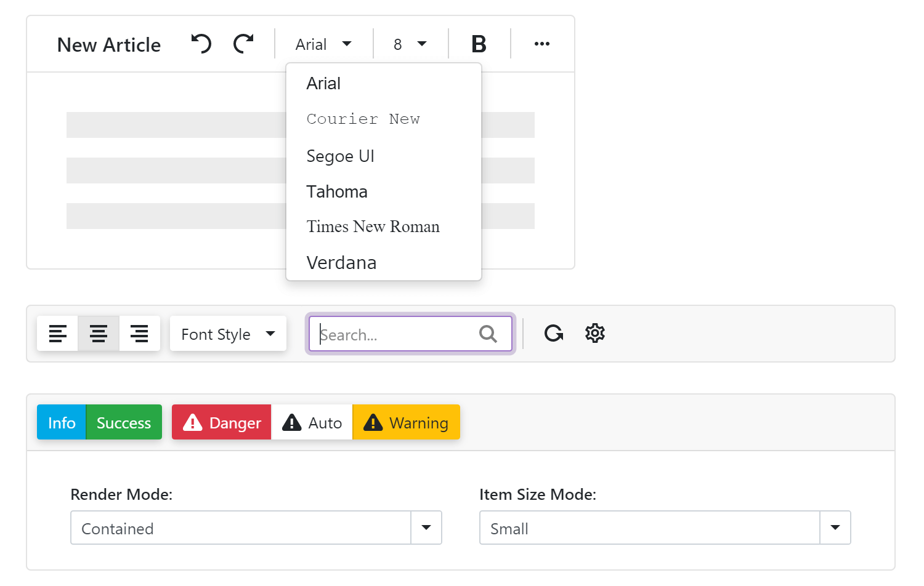This screenshot has height=586, width=924.
Task: Select the Danger button with the warning icon
Action: point(222,422)
